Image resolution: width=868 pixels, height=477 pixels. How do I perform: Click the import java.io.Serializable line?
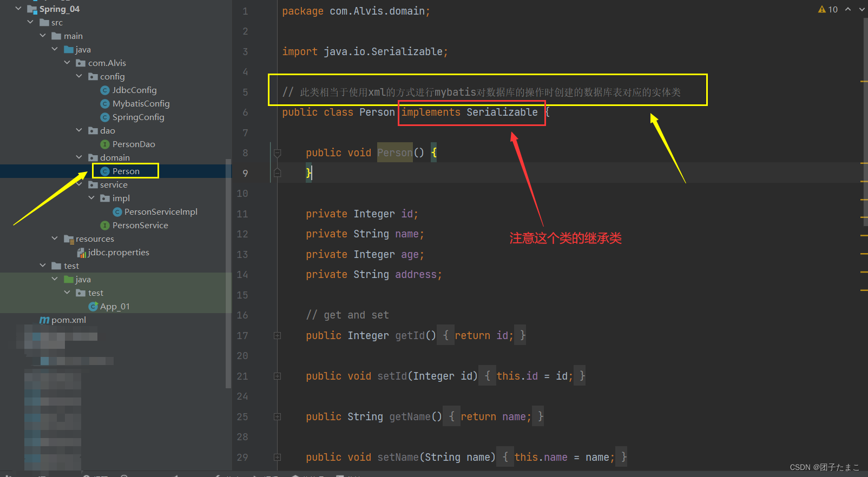point(365,52)
